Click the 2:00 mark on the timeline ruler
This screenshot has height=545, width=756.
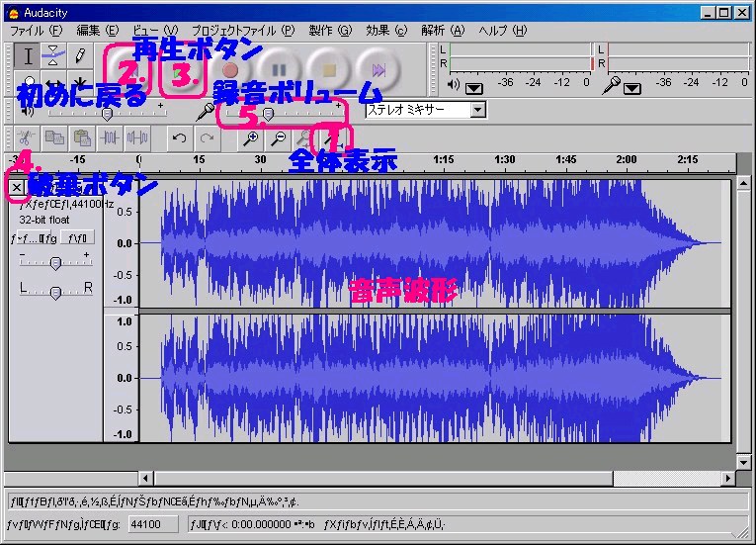[626, 160]
